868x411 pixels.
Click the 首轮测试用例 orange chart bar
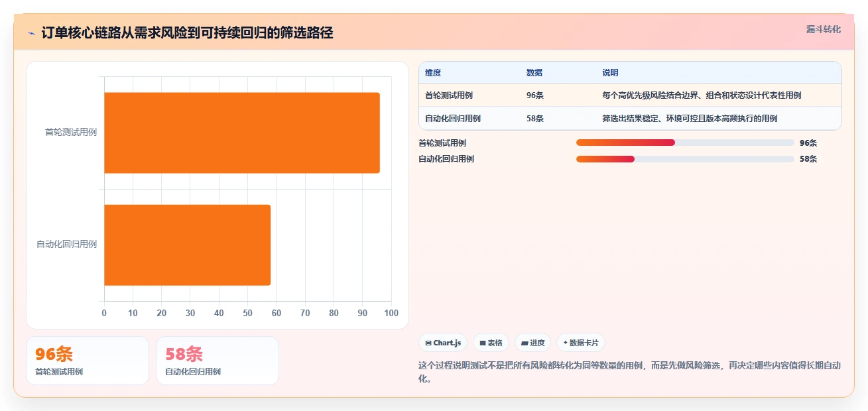tap(242, 133)
